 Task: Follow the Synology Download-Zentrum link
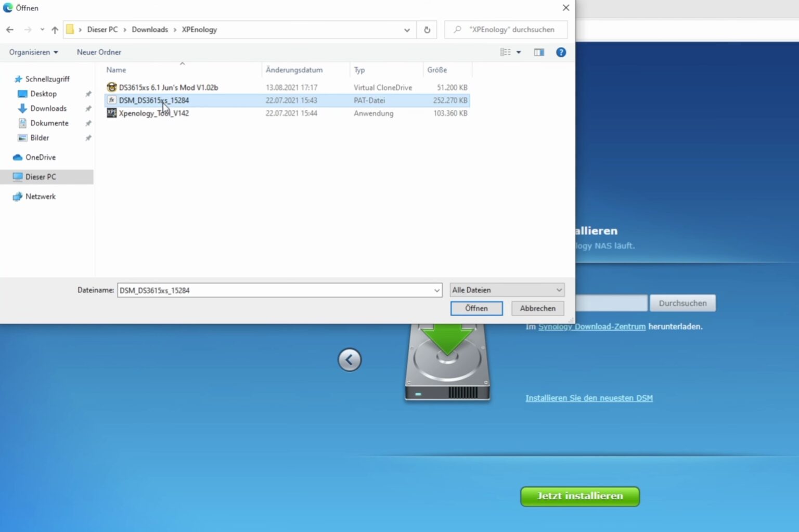(591, 326)
